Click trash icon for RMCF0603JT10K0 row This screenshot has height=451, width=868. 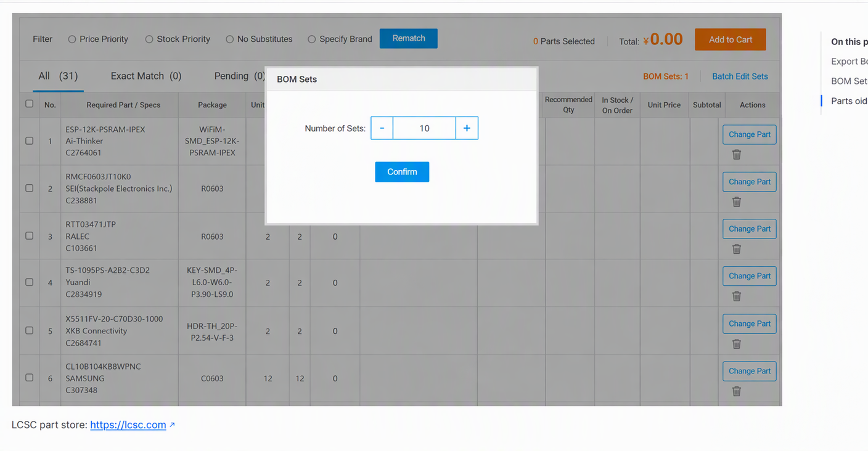point(736,202)
